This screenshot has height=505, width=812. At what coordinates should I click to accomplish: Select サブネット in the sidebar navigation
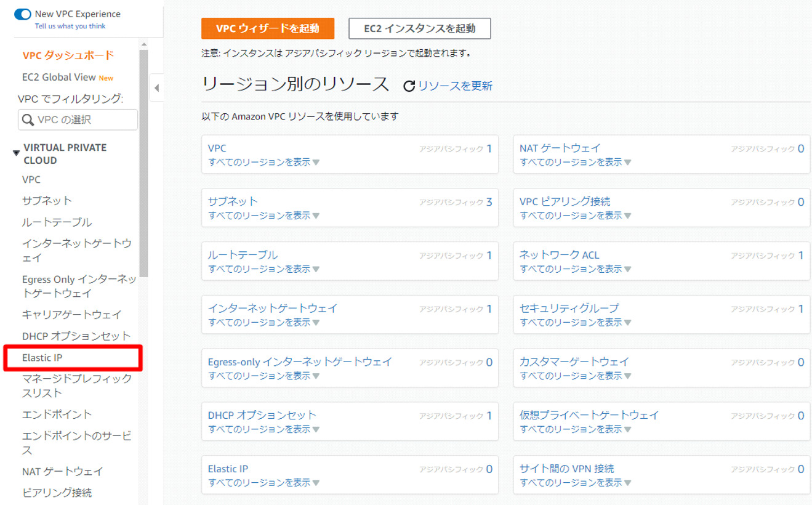47,201
